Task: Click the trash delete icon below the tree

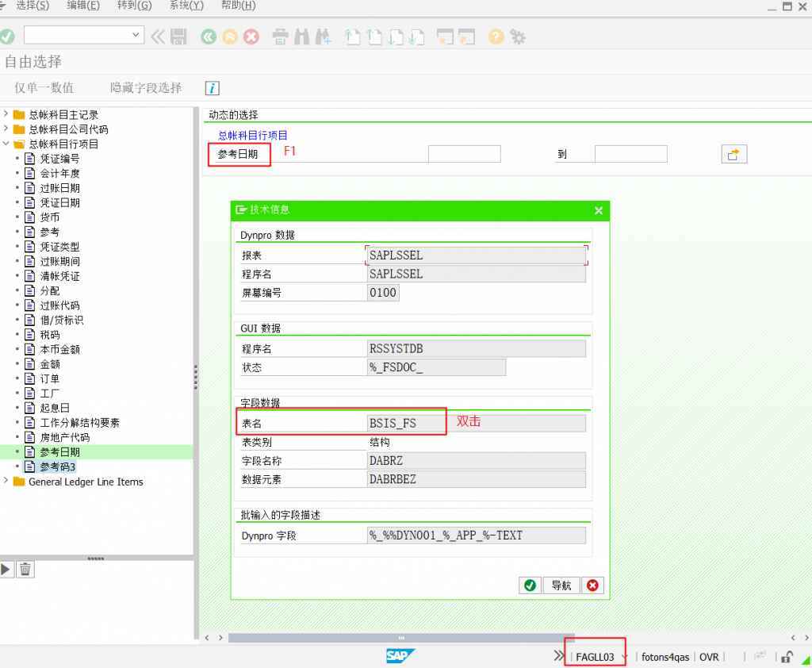Action: click(x=25, y=569)
